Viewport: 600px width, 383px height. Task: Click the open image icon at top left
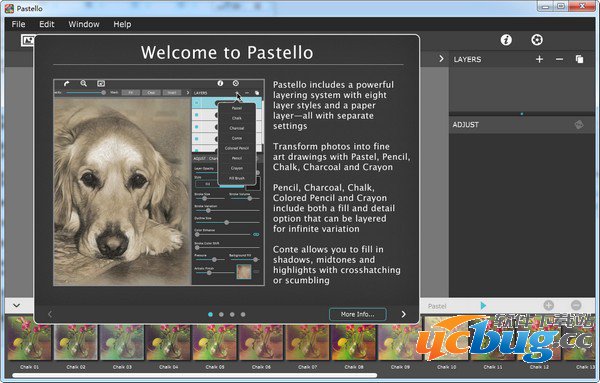click(28, 40)
